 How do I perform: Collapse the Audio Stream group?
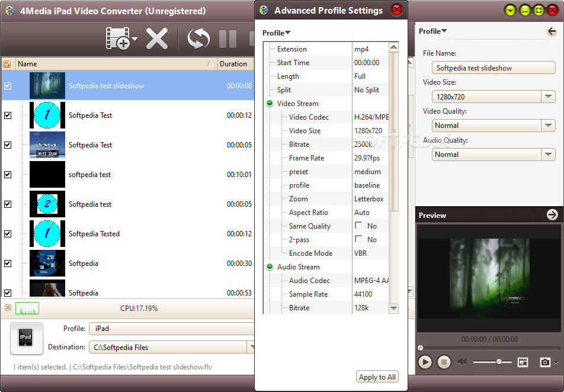270,267
